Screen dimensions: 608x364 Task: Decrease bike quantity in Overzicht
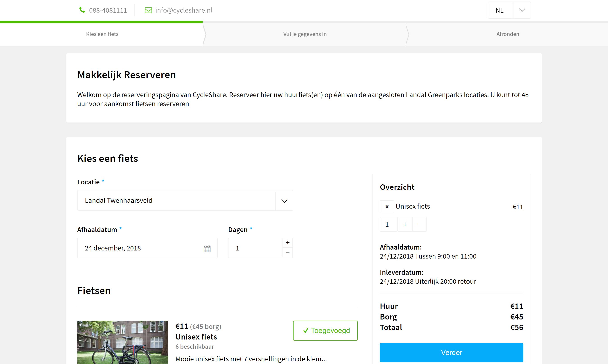click(x=419, y=224)
